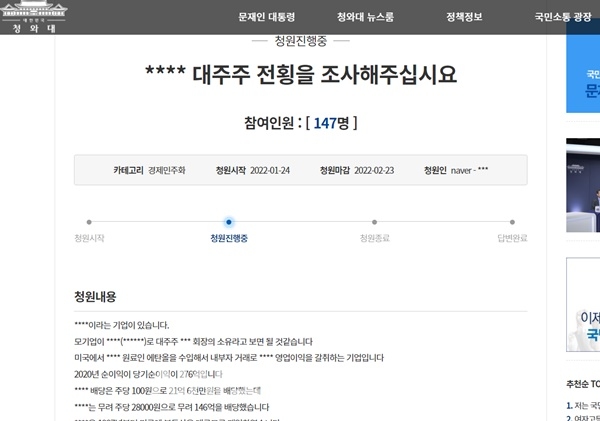600x421 pixels.
Task: Open the first recommended petition in the 추천순 list
Action: pos(583,406)
